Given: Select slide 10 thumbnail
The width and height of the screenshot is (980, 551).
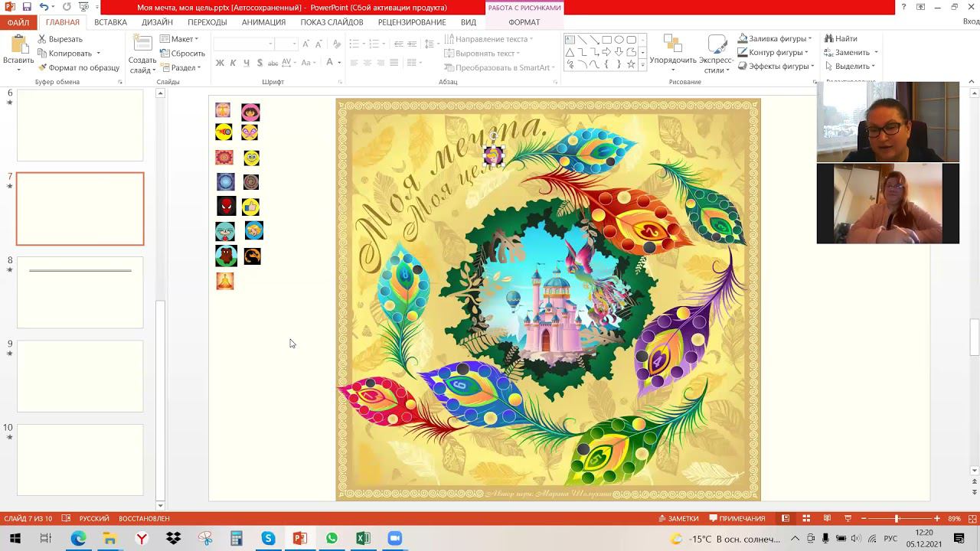Looking at the screenshot, I should click(x=80, y=460).
